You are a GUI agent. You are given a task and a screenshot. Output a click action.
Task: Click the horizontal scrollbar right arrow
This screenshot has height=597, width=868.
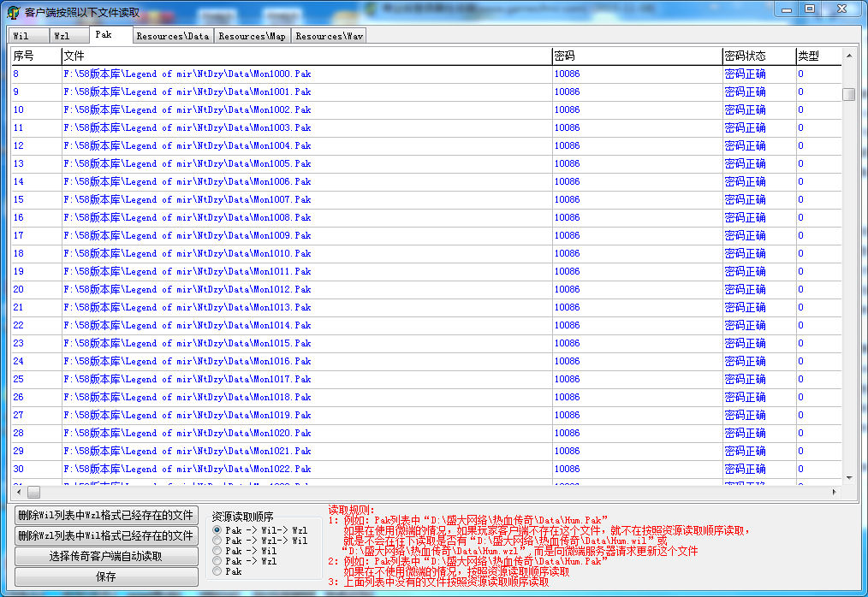(x=835, y=492)
